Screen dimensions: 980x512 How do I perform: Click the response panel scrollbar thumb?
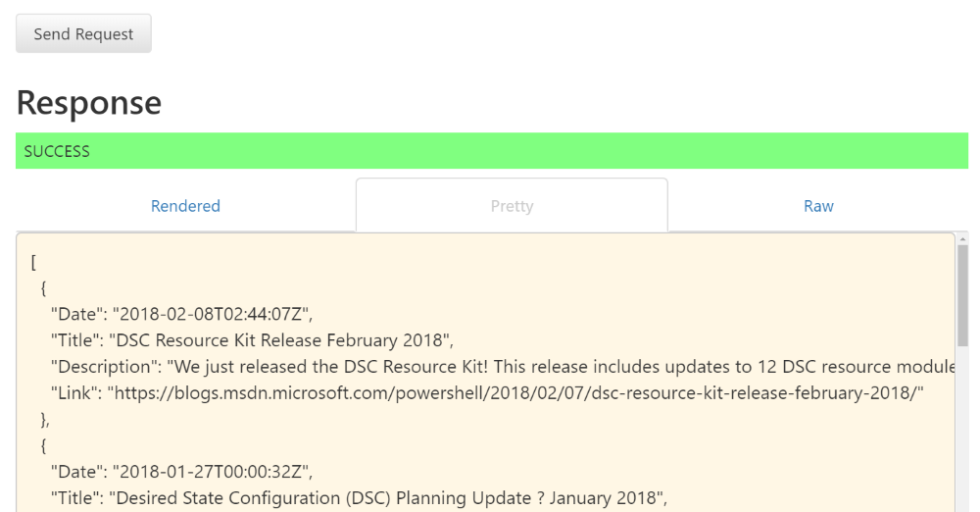pos(962,294)
